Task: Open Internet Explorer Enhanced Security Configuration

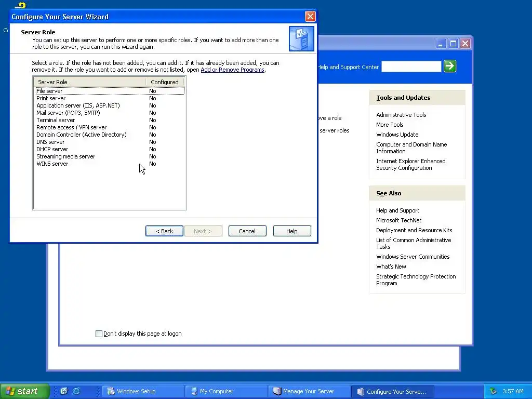Action: click(x=410, y=165)
